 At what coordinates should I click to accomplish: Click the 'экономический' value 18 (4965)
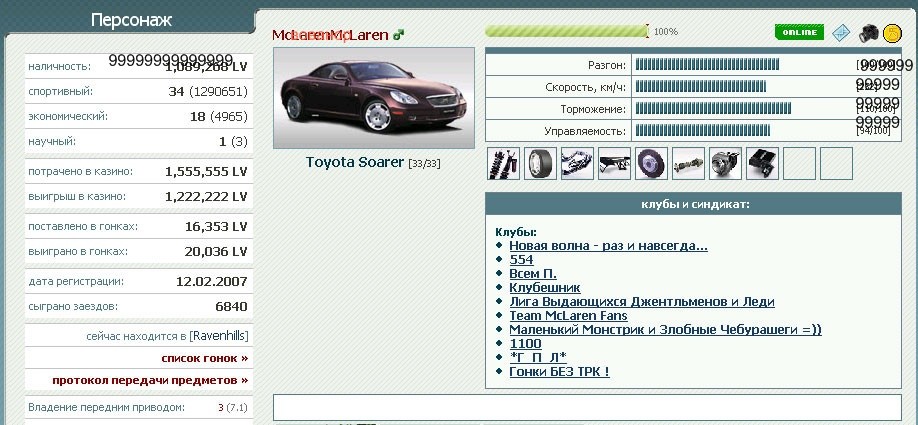click(x=218, y=116)
